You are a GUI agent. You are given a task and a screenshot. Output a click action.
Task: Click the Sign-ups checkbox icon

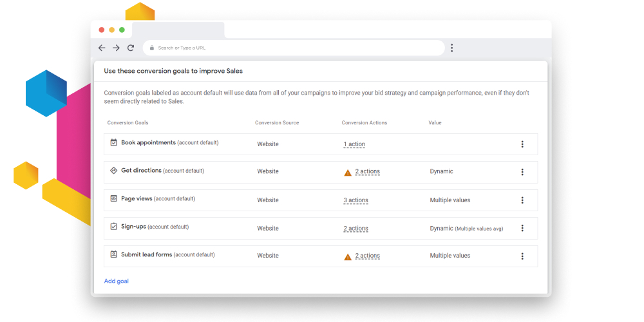tap(114, 227)
